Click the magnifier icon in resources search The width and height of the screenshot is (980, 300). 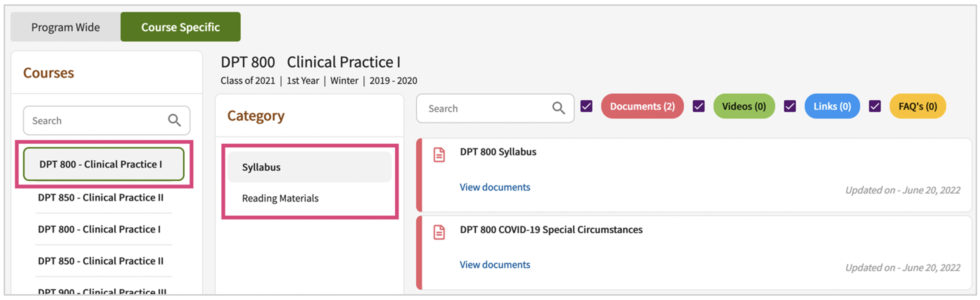(x=558, y=108)
